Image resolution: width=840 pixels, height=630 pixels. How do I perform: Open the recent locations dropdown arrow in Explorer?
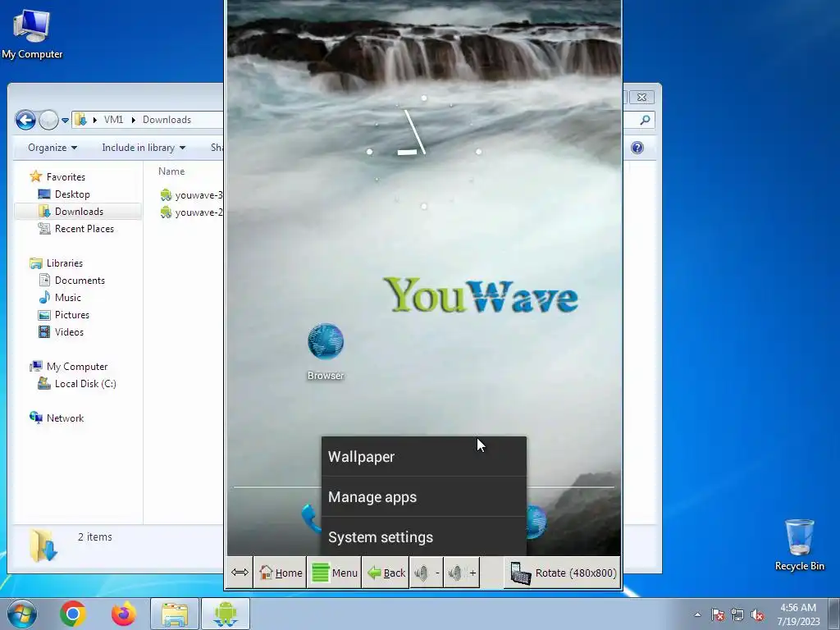[65, 120]
